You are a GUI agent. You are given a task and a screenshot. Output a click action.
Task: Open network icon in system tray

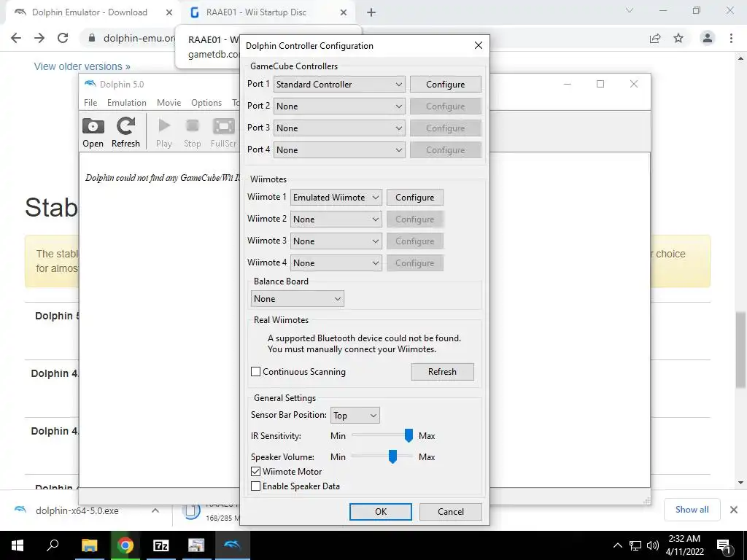point(635,545)
